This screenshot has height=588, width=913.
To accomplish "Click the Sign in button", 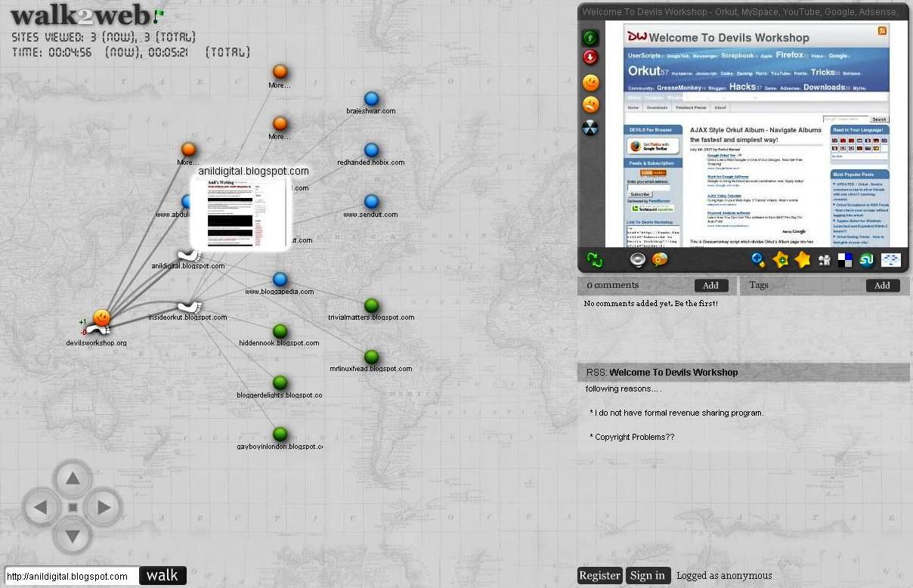I will pyautogui.click(x=648, y=576).
